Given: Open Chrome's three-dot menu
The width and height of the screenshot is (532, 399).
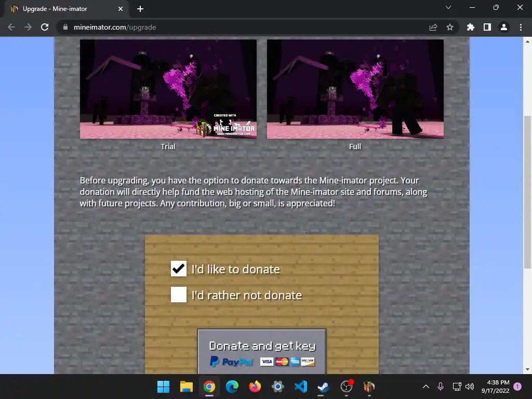Looking at the screenshot, I should [521, 27].
